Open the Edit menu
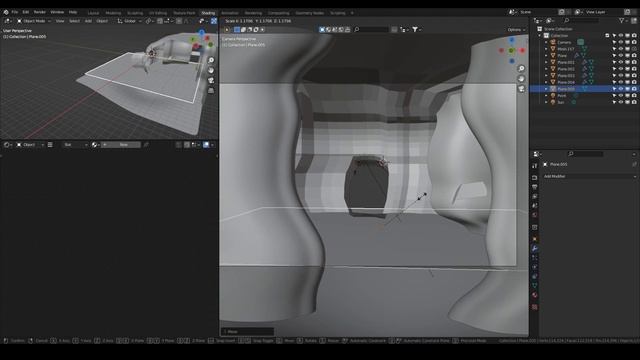Image resolution: width=640 pixels, height=360 pixels. click(26, 12)
